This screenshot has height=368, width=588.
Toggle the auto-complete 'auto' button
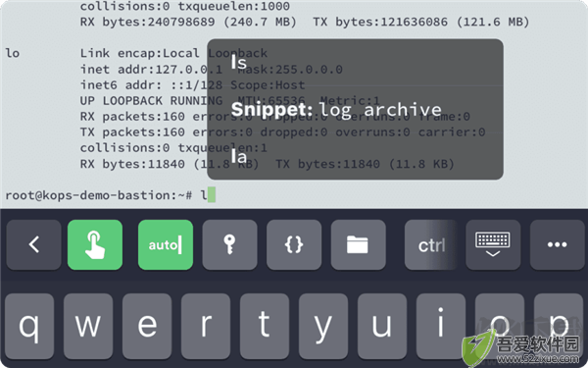pyautogui.click(x=166, y=244)
